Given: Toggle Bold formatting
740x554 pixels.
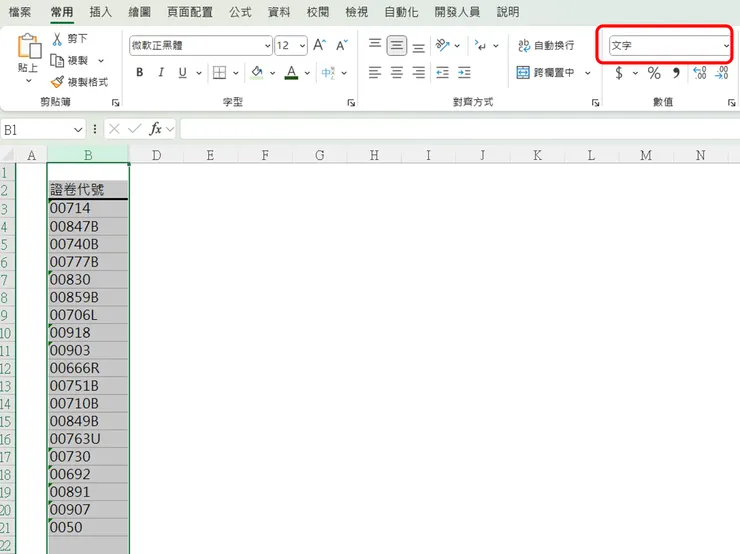Looking at the screenshot, I should click(x=140, y=73).
